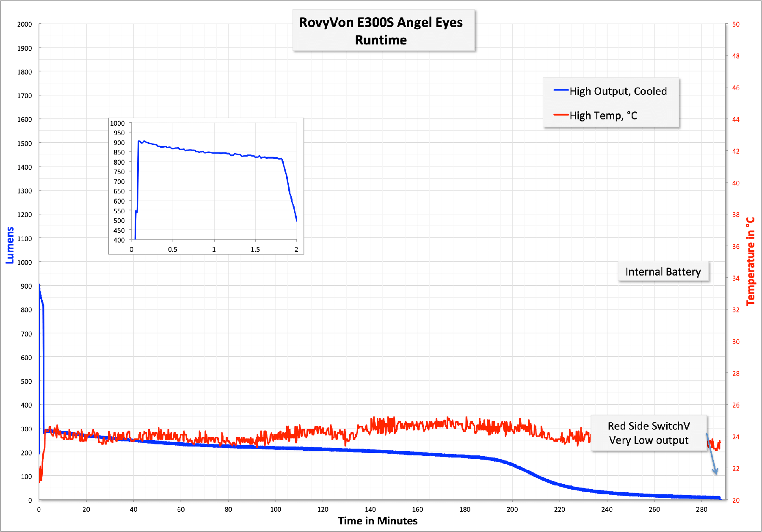Select the 140 tick on time axis

(370, 510)
